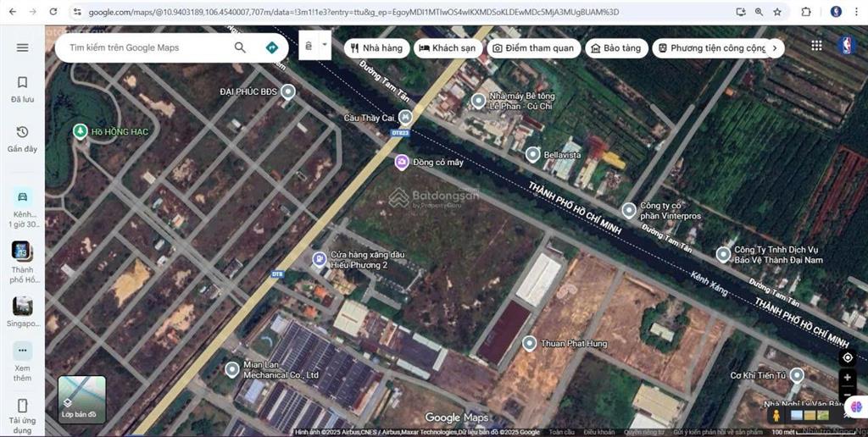Click the Mian Lan Mechanical pin
This screenshot has height=437, width=868.
pos(232,369)
